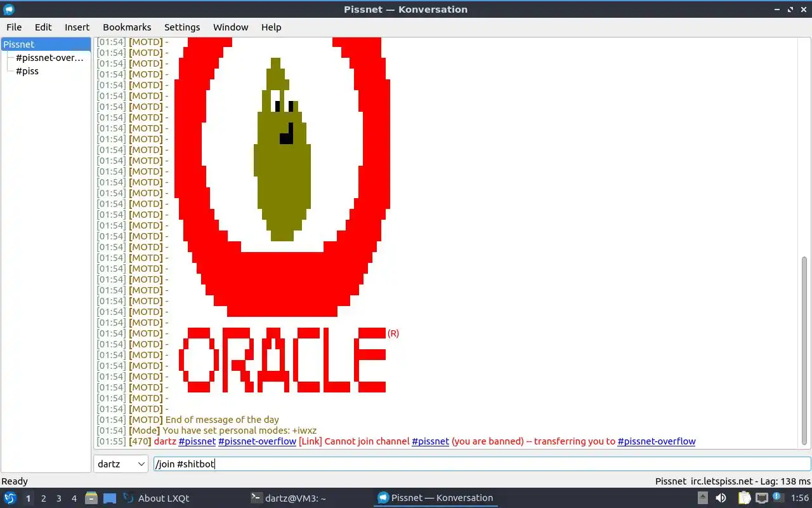Click the 'Ready' status bar text
This screenshot has height=508, width=812.
point(15,481)
